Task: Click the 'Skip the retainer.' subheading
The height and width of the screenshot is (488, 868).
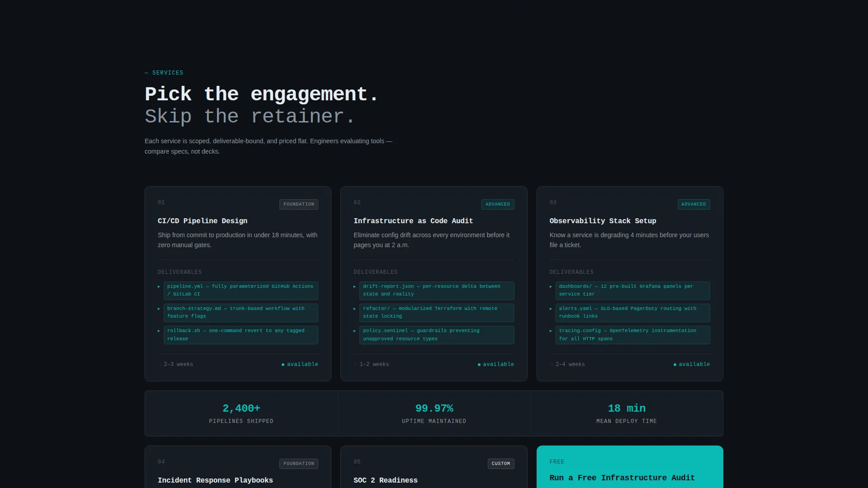Action: coord(250,117)
